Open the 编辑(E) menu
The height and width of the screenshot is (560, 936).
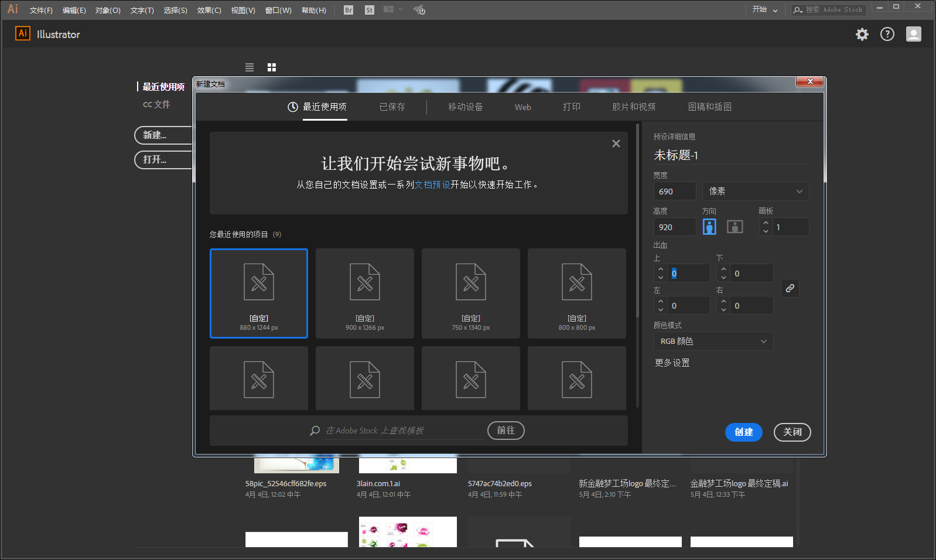74,11
